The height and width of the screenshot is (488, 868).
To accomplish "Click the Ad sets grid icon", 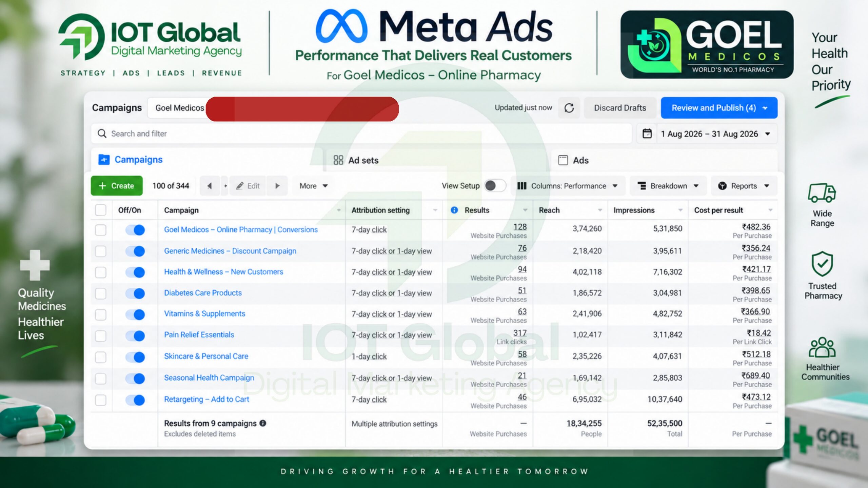I will [x=338, y=160].
